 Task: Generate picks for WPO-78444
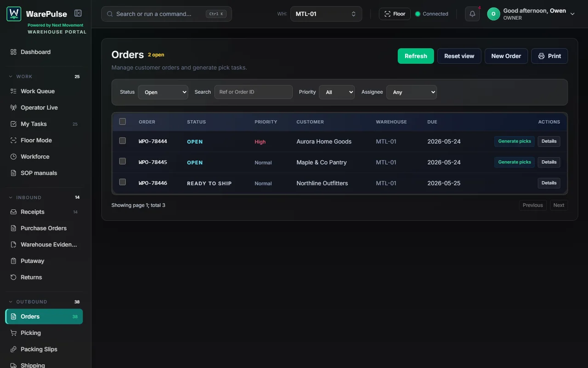pos(514,141)
